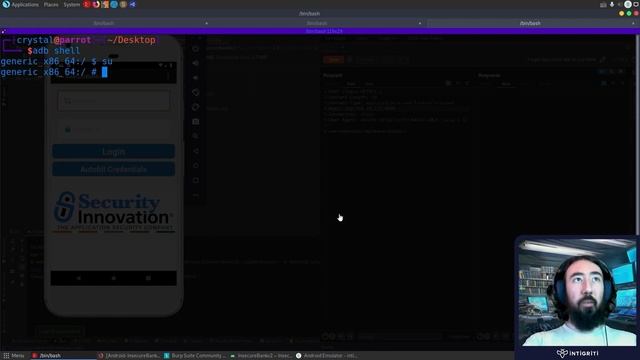Click the round light-blue launcher icon
Screen dimensions: 640x360
pyautogui.click(x=114, y=4)
